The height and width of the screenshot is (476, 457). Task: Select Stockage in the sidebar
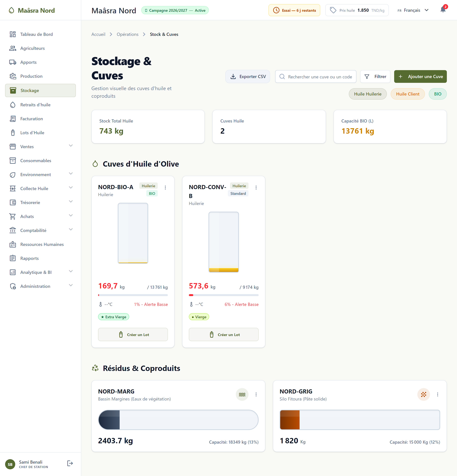pyautogui.click(x=40, y=90)
